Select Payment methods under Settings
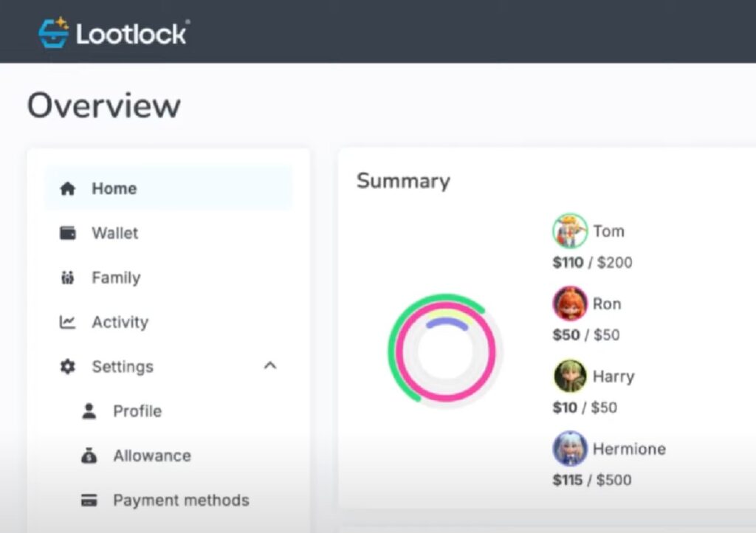Image resolution: width=756 pixels, height=533 pixels. pos(181,501)
